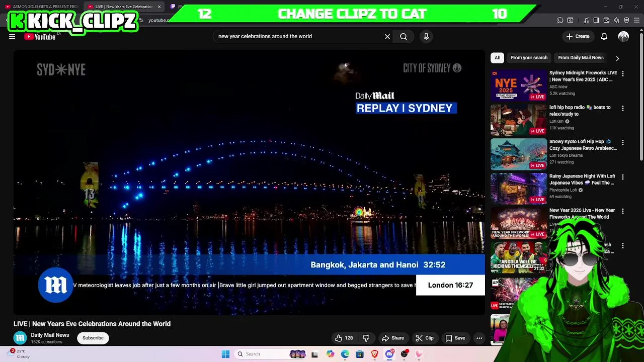644x362 pixels.
Task: Close the LIVE New Years Eve tab
Action: [x=159, y=7]
